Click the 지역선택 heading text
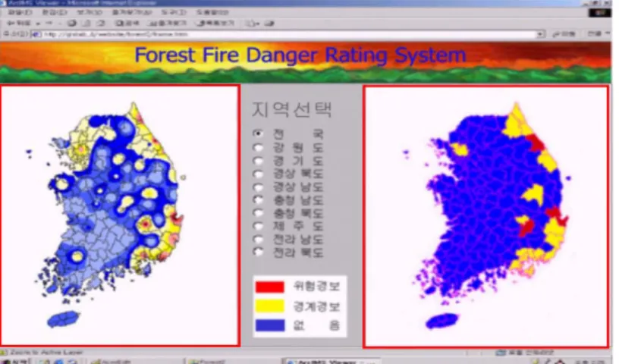 [x=291, y=109]
